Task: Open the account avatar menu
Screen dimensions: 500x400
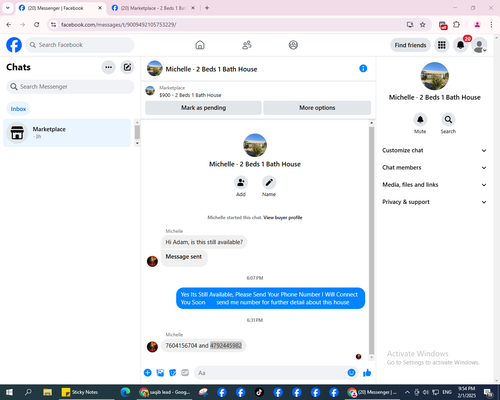Action: click(x=480, y=45)
